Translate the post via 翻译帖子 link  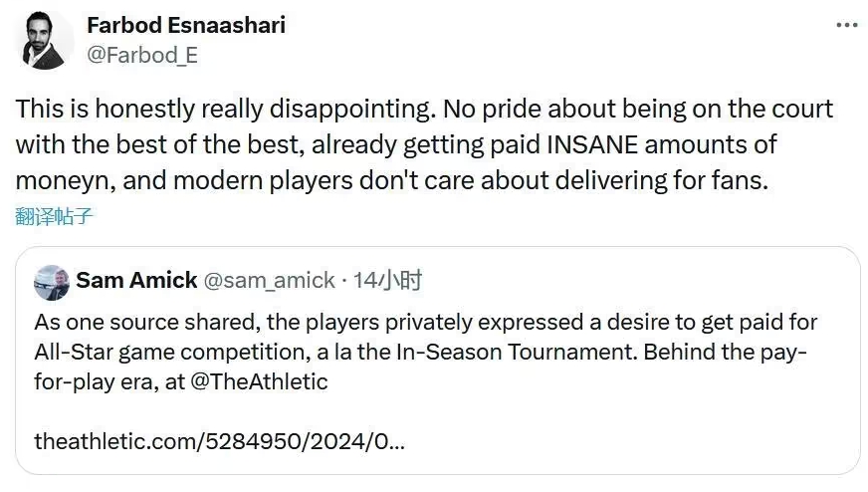point(54,216)
